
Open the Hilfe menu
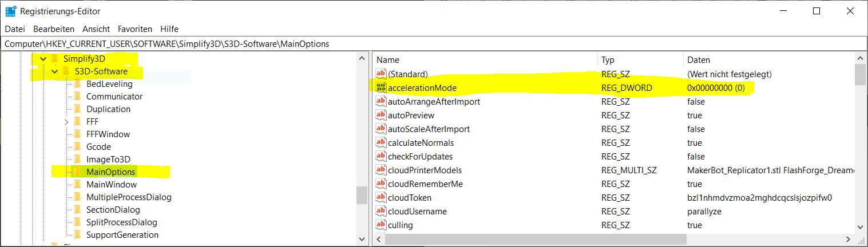click(x=169, y=29)
